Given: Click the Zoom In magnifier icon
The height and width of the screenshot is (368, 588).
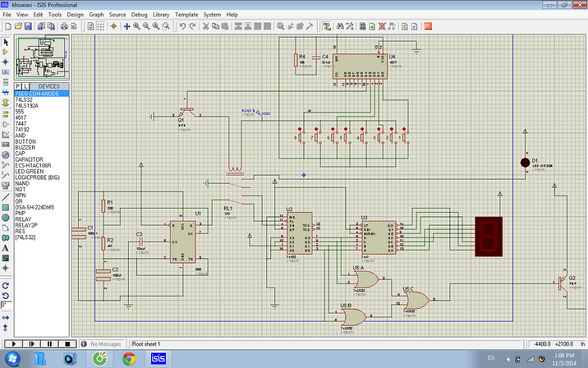Looking at the screenshot, I should point(137,26).
